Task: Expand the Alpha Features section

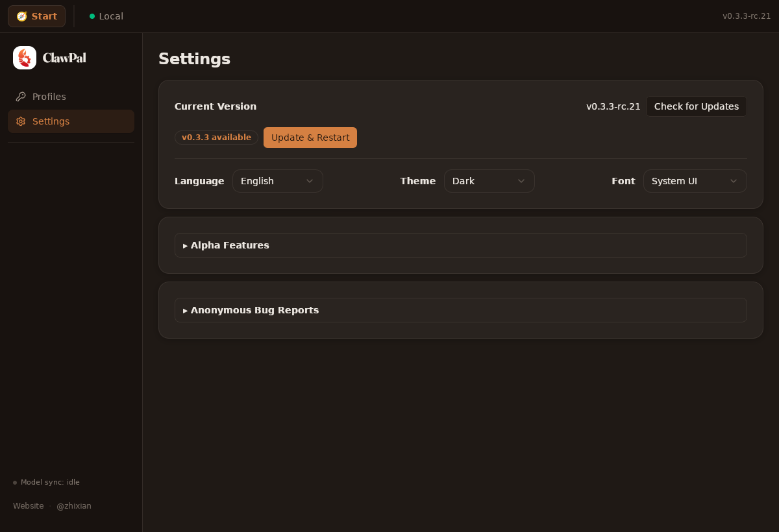Action: pos(461,245)
